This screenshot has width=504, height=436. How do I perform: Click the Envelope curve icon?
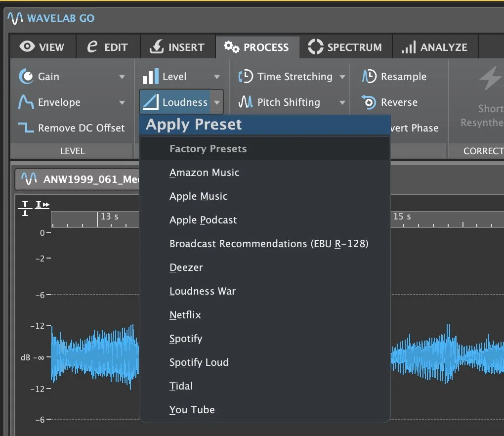26,102
